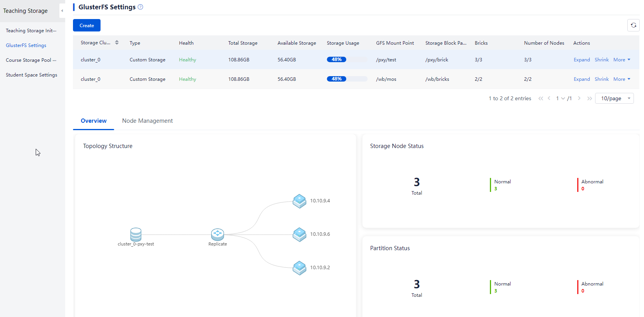
Task: Go to next page arrow
Action: [x=579, y=98]
